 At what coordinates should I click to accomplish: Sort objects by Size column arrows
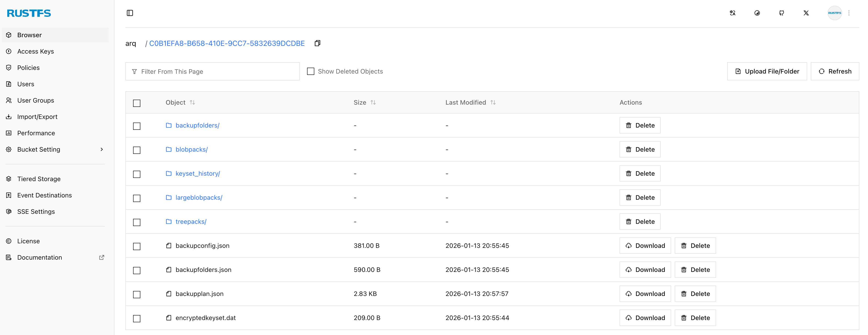coord(373,102)
